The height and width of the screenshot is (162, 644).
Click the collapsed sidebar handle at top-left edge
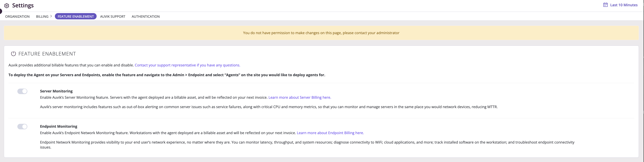tap(1, 11)
